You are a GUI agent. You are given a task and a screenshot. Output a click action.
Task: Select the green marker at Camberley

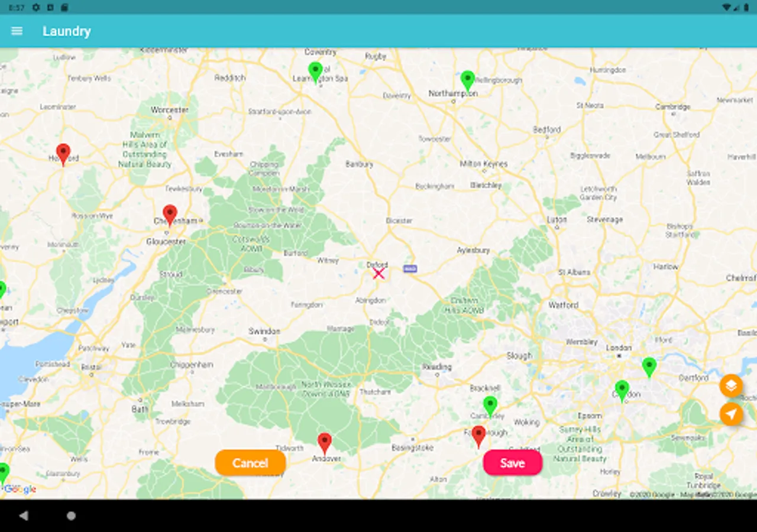[x=490, y=406]
